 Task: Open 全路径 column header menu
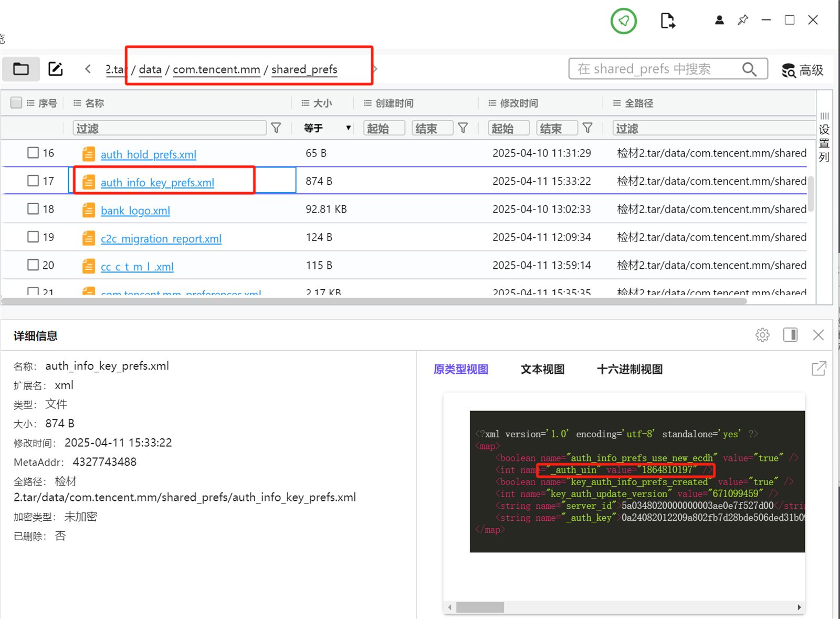[x=617, y=103]
